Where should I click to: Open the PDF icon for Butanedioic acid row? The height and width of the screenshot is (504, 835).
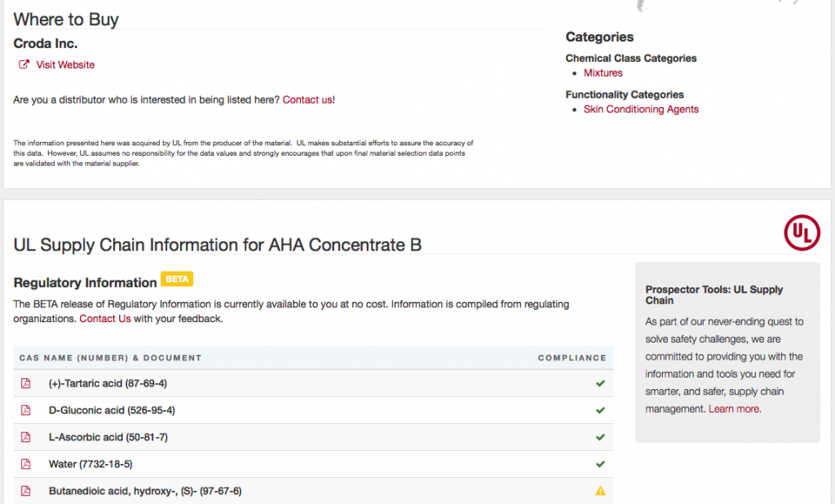pyautogui.click(x=25, y=491)
